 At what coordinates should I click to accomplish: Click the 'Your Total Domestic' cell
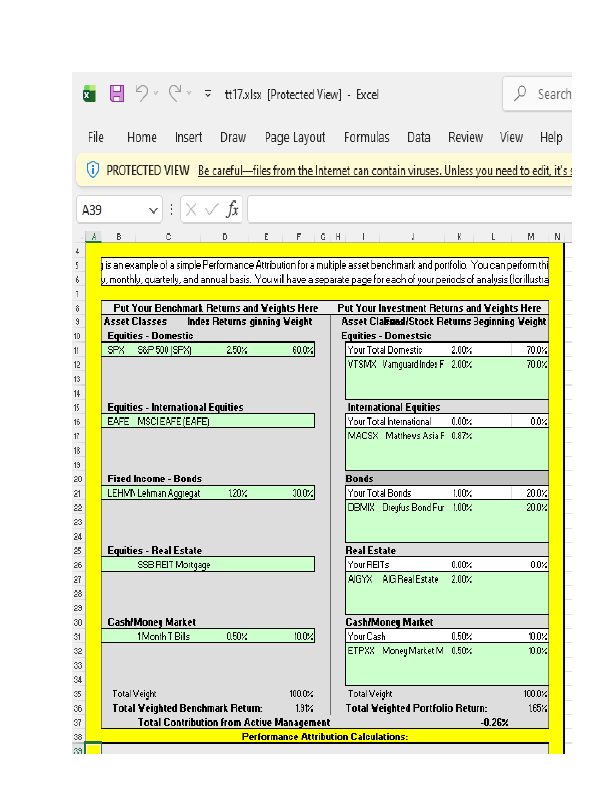tap(385, 351)
